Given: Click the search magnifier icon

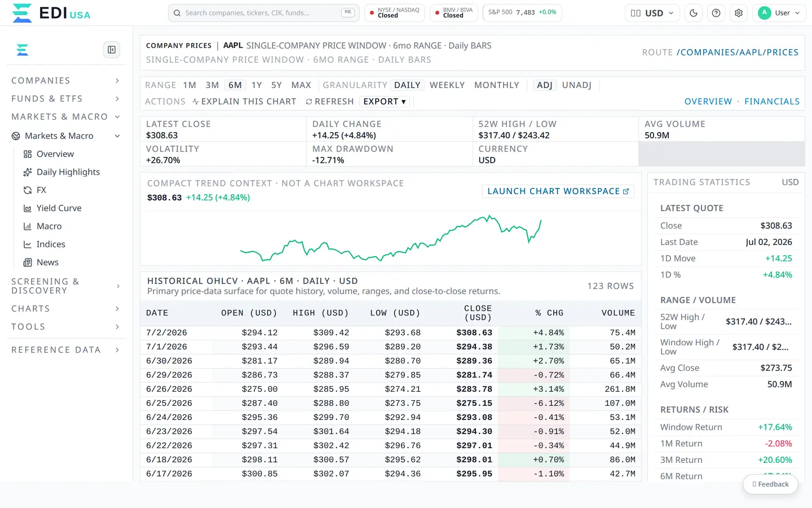Looking at the screenshot, I should [177, 13].
